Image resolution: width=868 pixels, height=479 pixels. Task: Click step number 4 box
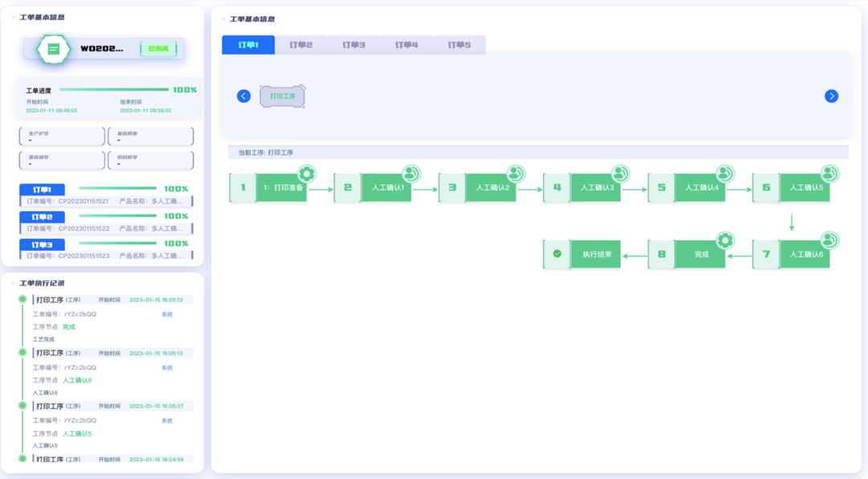tap(557, 188)
